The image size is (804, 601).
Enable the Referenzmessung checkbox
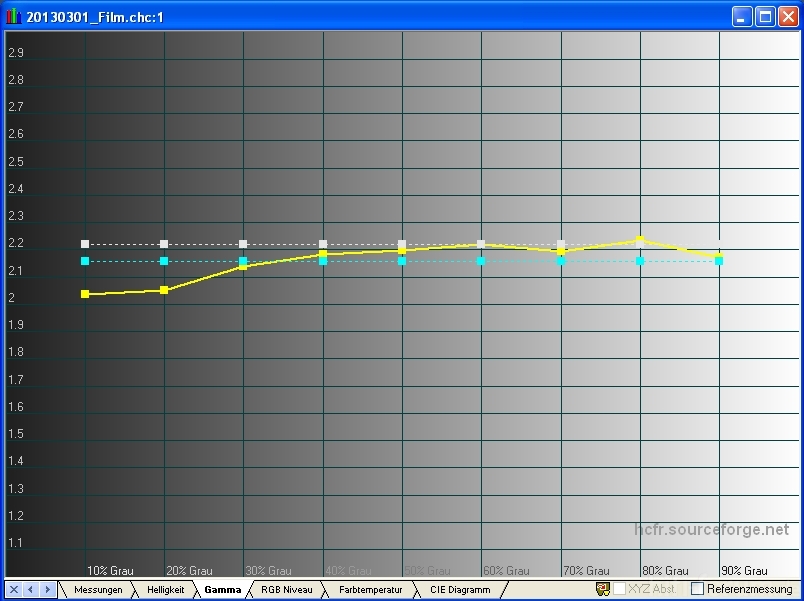point(697,590)
